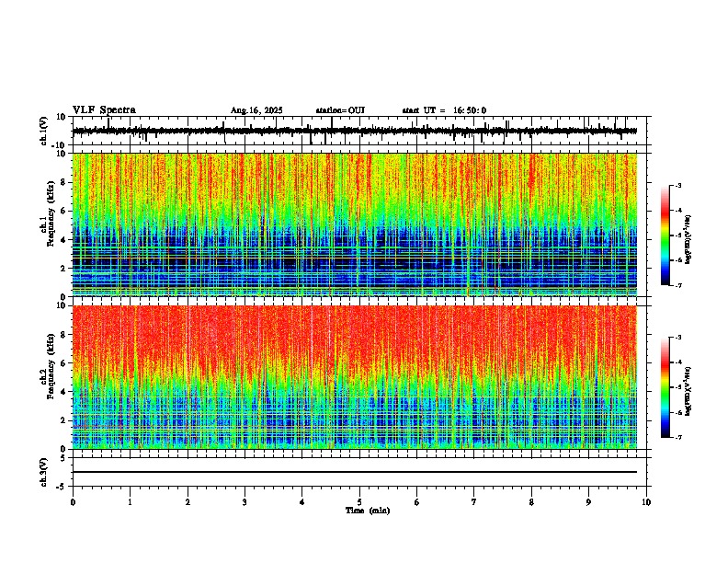Click the time axis tick label "6"
This screenshot has height=563, width=728.
pyautogui.click(x=416, y=502)
